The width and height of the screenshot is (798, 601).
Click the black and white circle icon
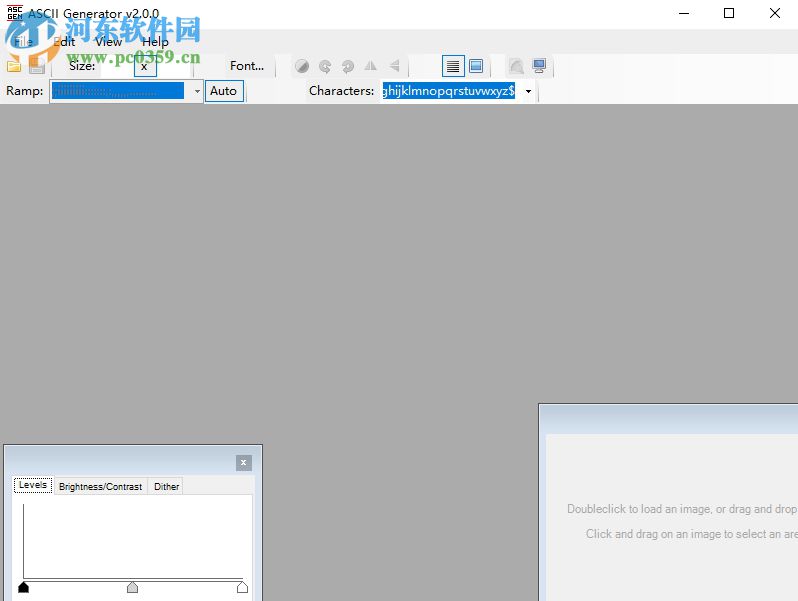(302, 66)
